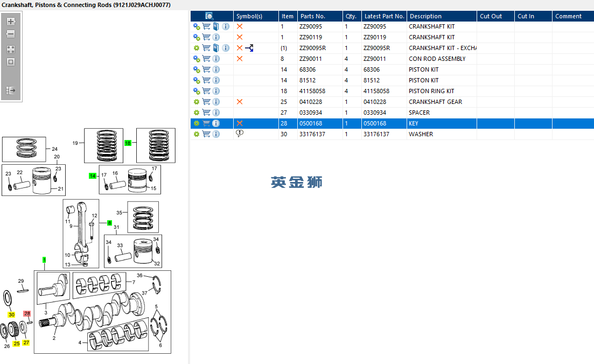594x364 pixels.
Task: Click the Latest Part No. column header
Action: pyautogui.click(x=384, y=16)
